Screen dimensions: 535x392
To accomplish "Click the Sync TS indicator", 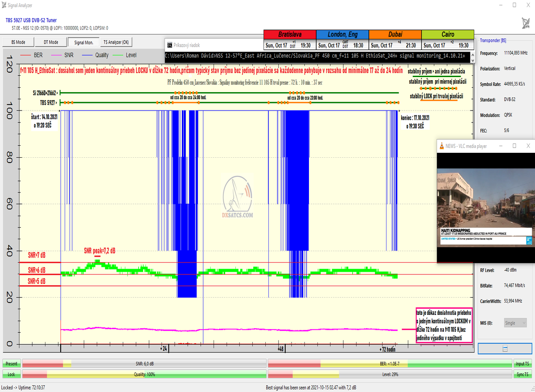I will (x=523, y=374).
